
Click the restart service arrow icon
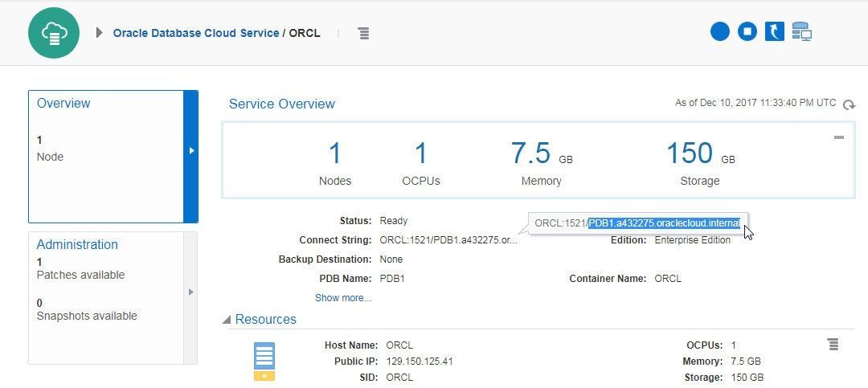775,31
